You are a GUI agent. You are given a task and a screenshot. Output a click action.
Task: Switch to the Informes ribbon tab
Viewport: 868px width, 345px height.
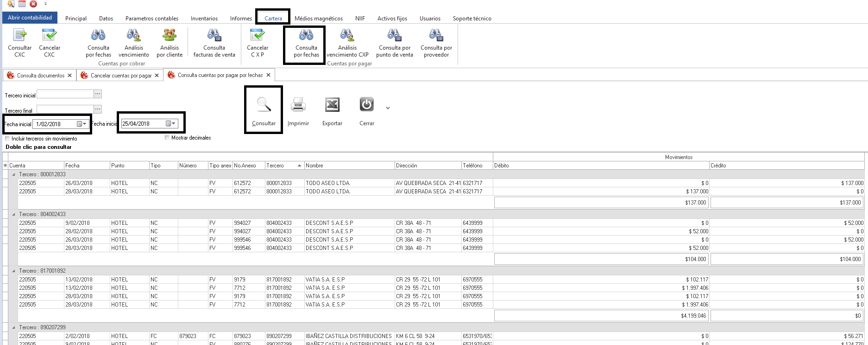point(241,19)
